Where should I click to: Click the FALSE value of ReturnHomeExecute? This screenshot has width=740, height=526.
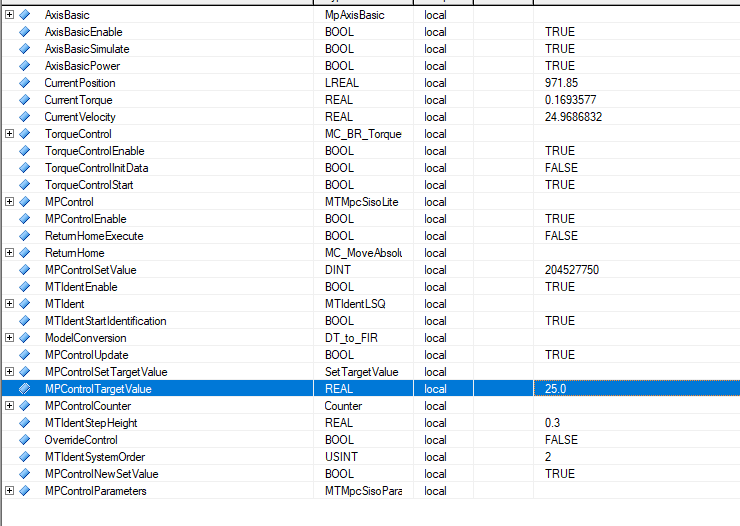coord(561,236)
